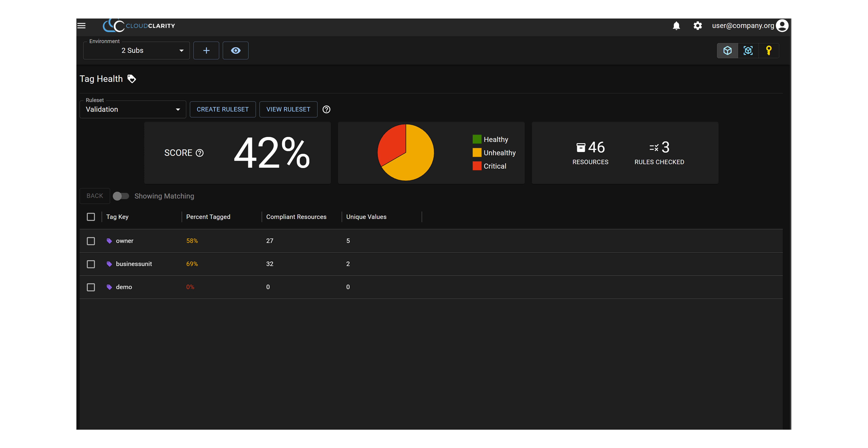Click the 69% percent tagged value
868x448 pixels.
(192, 264)
